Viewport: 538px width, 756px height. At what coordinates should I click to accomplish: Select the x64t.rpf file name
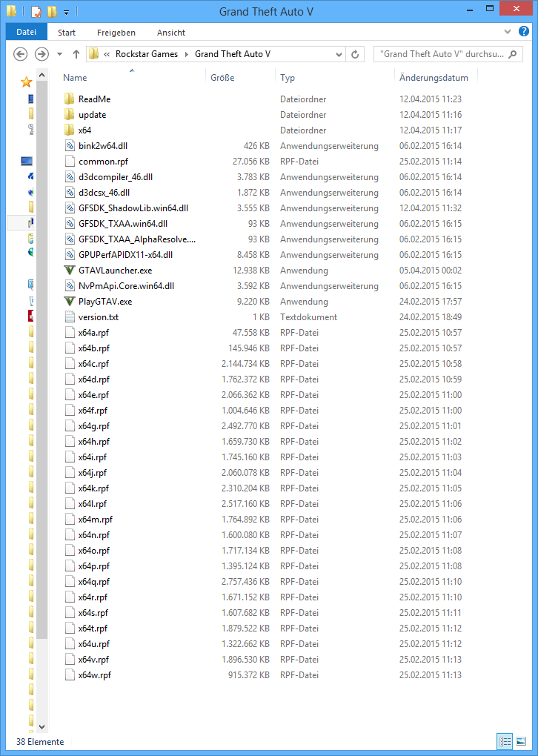click(93, 629)
